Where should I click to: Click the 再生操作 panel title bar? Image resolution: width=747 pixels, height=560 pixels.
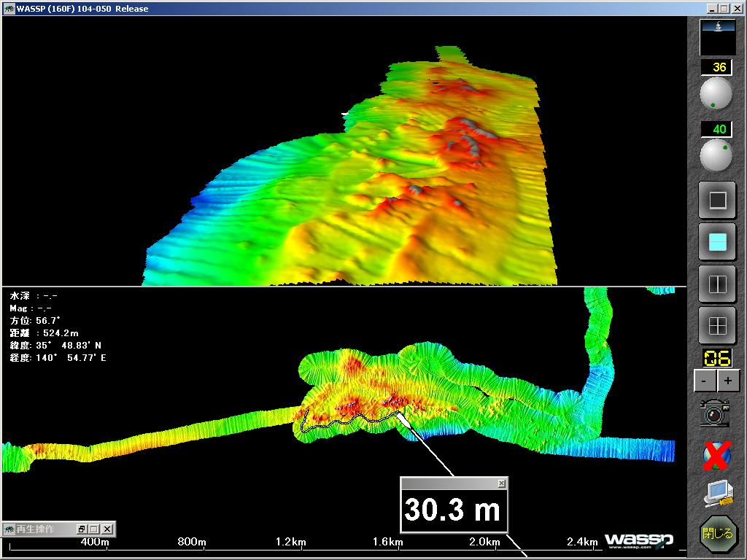58,529
